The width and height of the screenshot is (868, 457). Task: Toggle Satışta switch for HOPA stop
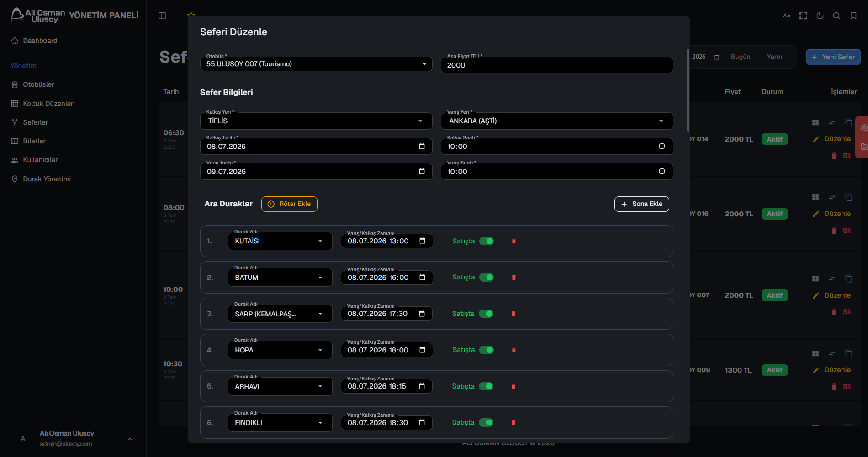click(487, 350)
